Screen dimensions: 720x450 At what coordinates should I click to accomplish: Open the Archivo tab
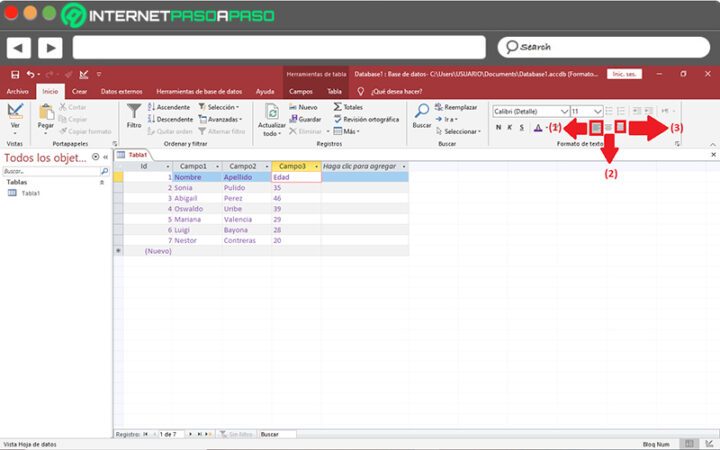17,91
